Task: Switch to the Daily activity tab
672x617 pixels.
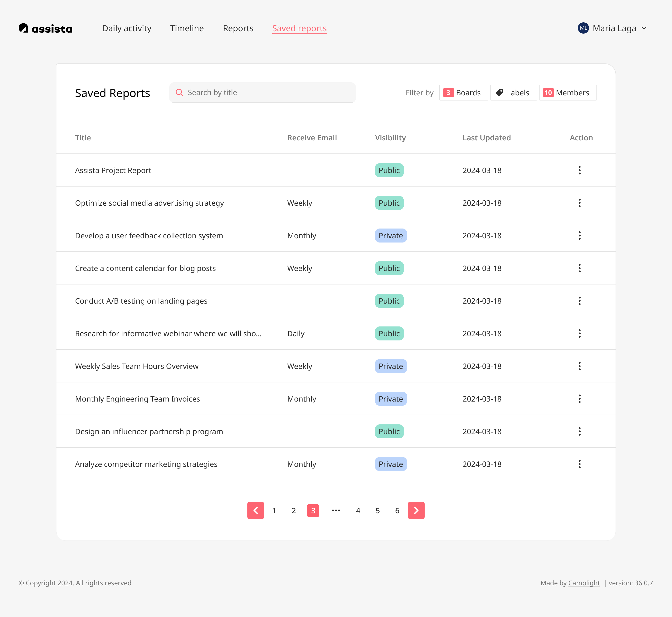Action: (127, 28)
